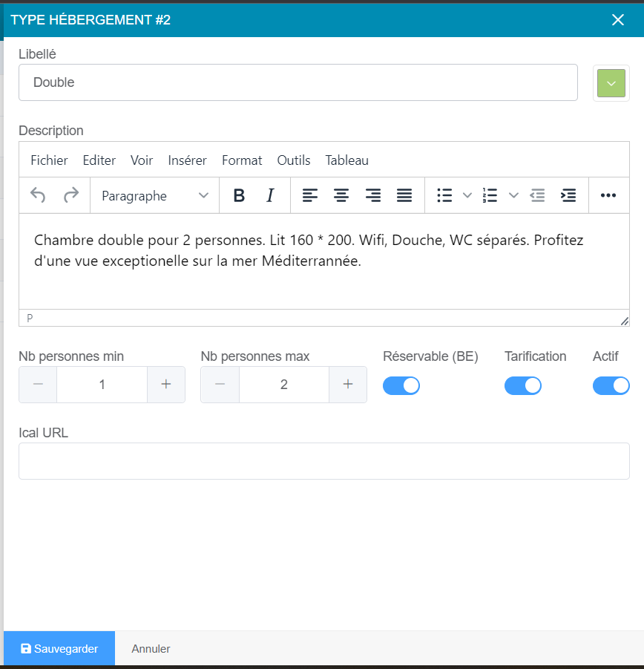Image resolution: width=644 pixels, height=669 pixels.
Task: Insert a bullet list
Action: [x=444, y=195]
